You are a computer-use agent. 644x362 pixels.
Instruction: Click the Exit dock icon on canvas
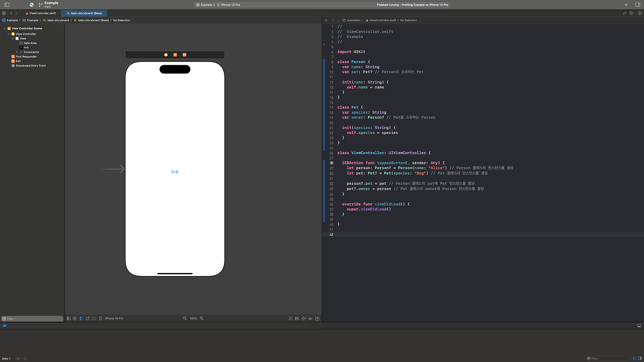[185, 55]
